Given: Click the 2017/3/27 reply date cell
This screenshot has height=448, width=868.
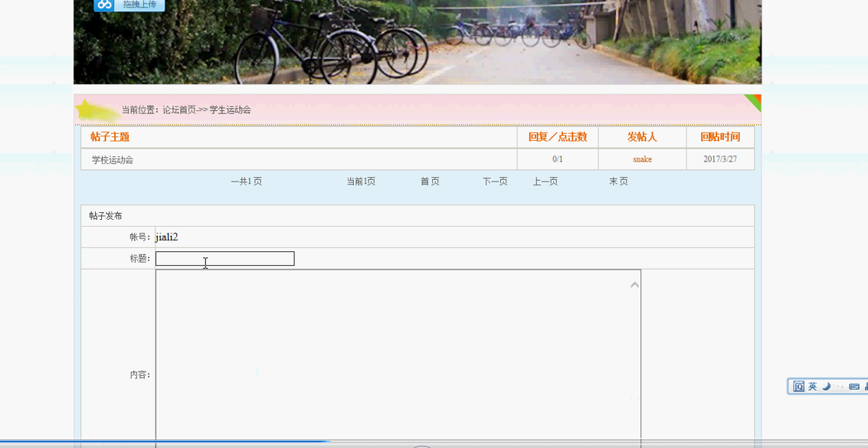Looking at the screenshot, I should point(720,159).
